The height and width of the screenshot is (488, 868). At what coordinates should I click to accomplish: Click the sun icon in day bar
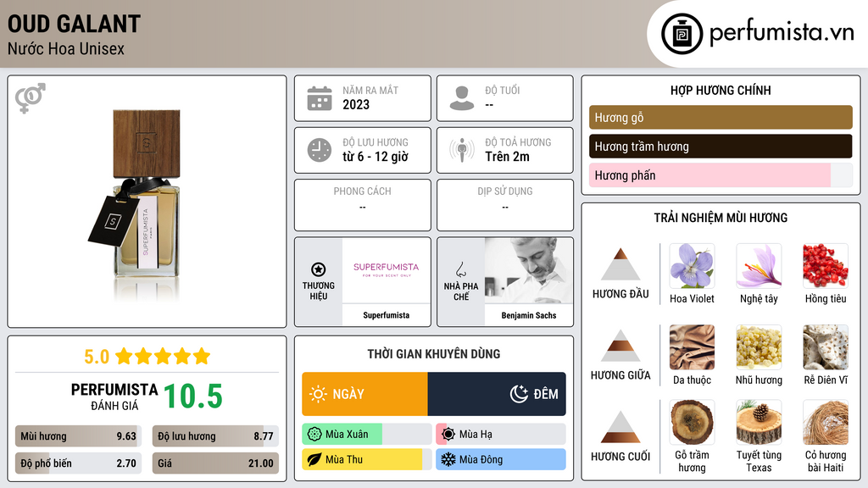pyautogui.click(x=319, y=394)
